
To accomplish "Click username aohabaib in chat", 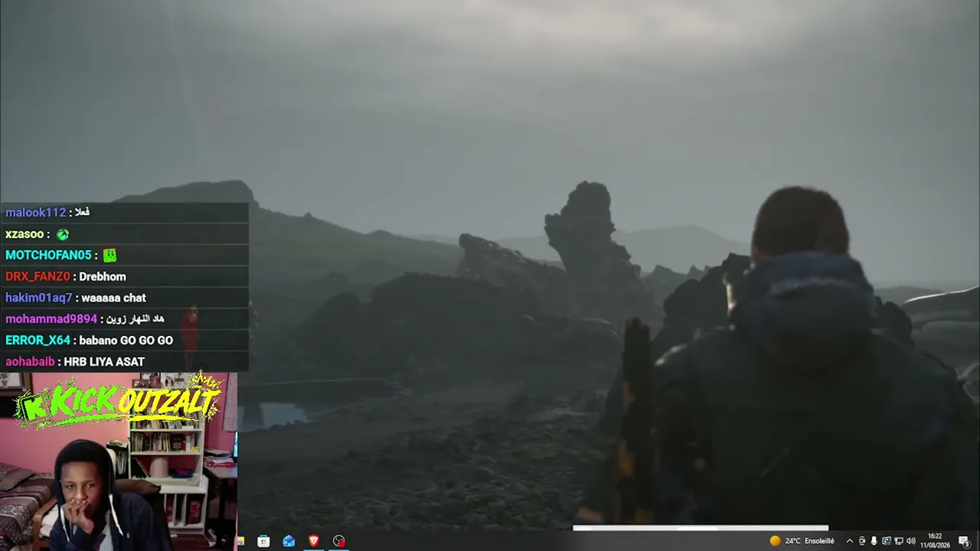I will pyautogui.click(x=31, y=362).
